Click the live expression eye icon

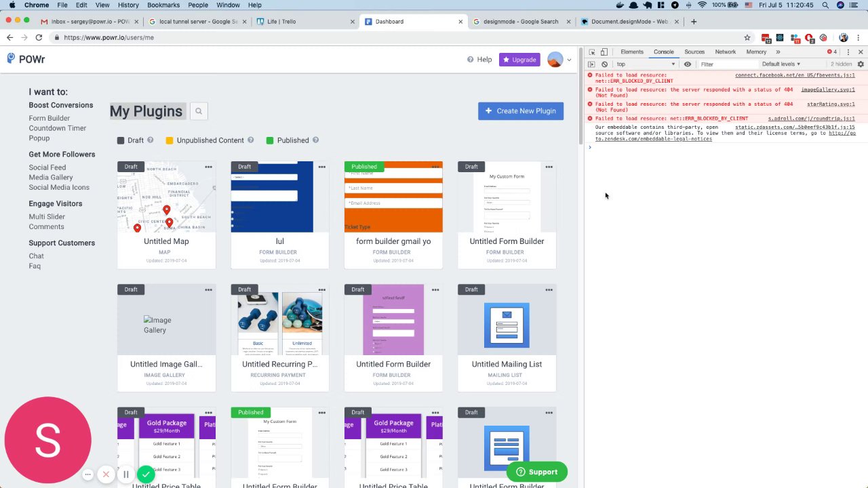[x=688, y=64]
